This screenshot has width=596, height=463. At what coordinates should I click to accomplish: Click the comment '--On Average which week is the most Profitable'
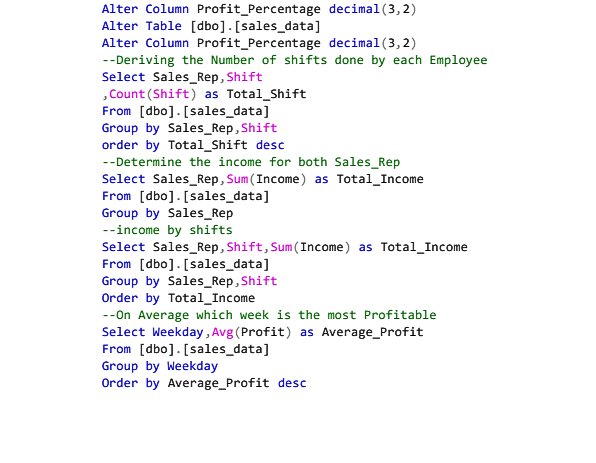coord(269,315)
